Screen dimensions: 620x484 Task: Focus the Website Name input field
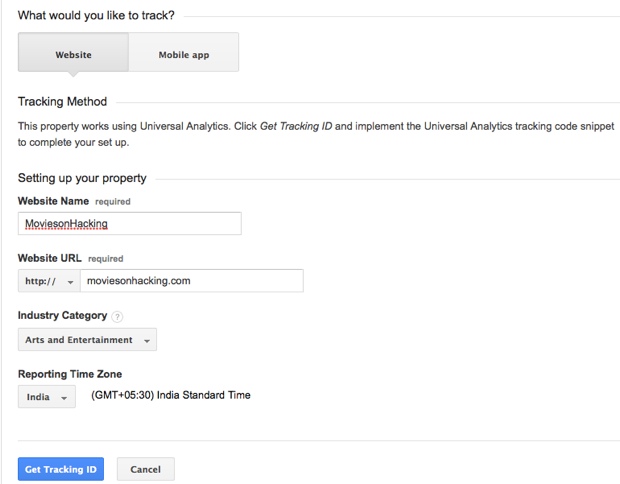[129, 223]
